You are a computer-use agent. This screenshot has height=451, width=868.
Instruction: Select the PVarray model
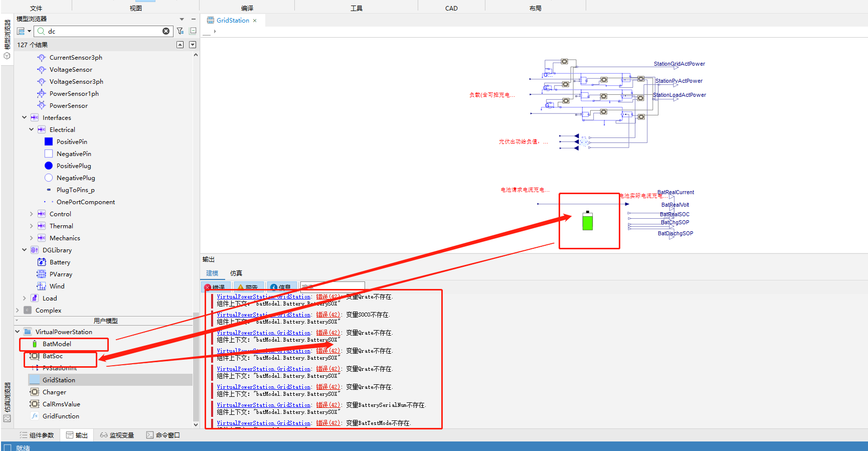click(61, 274)
